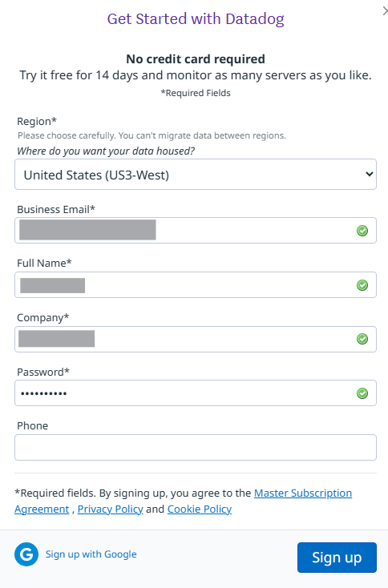Viewport: 388px width, 588px height.
Task: Focus the Full Name text field
Action: (x=196, y=285)
